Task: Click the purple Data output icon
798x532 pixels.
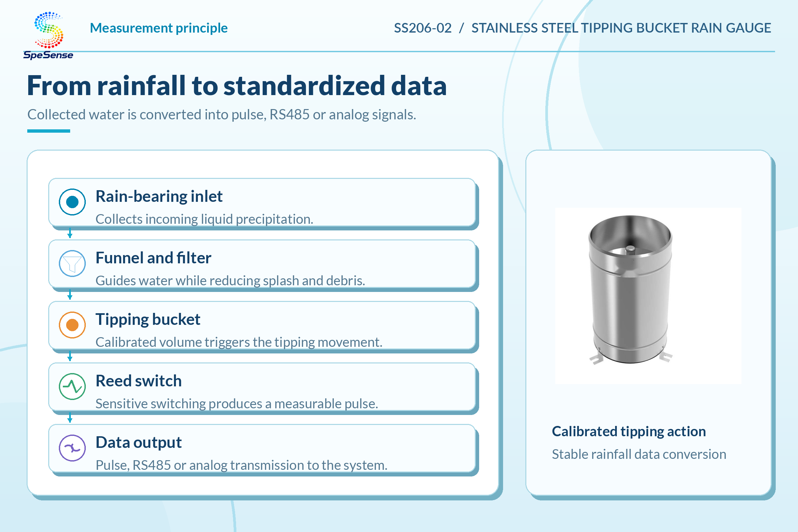Action: tap(72, 448)
